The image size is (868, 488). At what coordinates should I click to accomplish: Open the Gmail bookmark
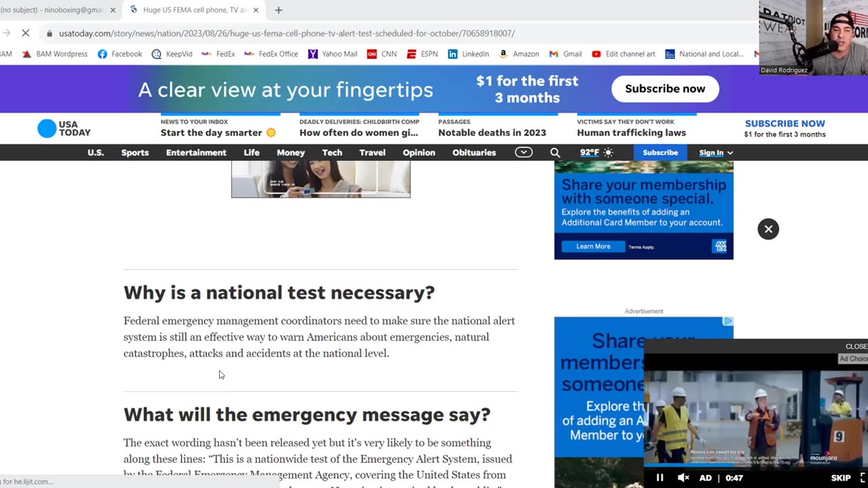point(566,54)
